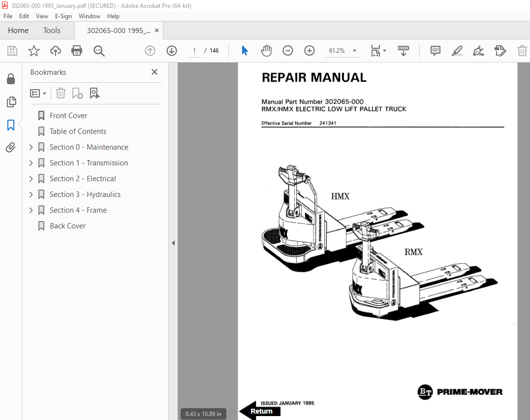Screen dimensions: 530x420
Task: Go to Back Cover bookmark
Action: [x=67, y=226]
